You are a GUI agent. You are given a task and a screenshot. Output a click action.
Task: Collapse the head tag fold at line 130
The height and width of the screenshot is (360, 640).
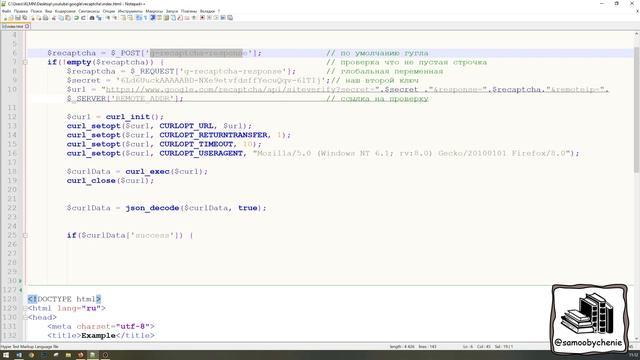pyautogui.click(x=25, y=318)
